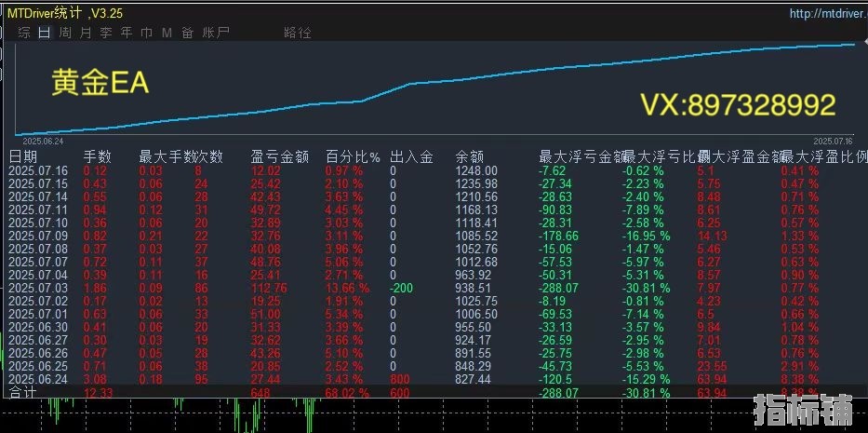Open the 季 quarterly tab

pyautogui.click(x=106, y=33)
